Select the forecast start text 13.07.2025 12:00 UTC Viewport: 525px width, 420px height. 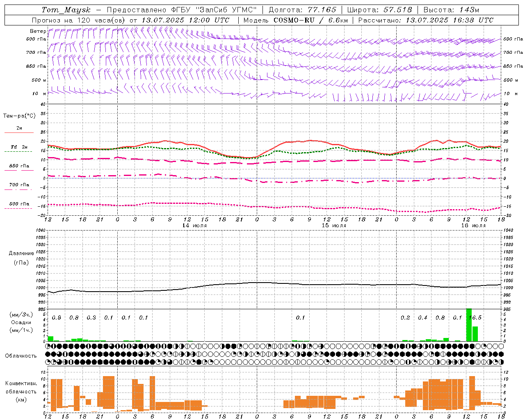[185, 20]
